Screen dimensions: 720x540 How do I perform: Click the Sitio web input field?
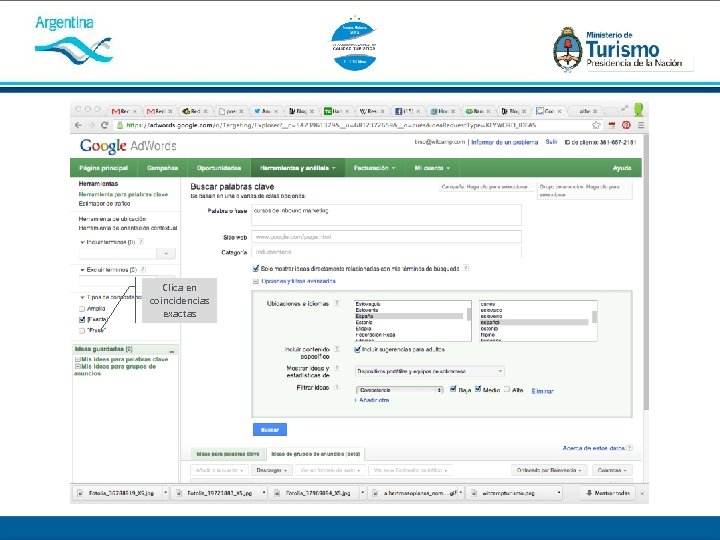click(386, 237)
